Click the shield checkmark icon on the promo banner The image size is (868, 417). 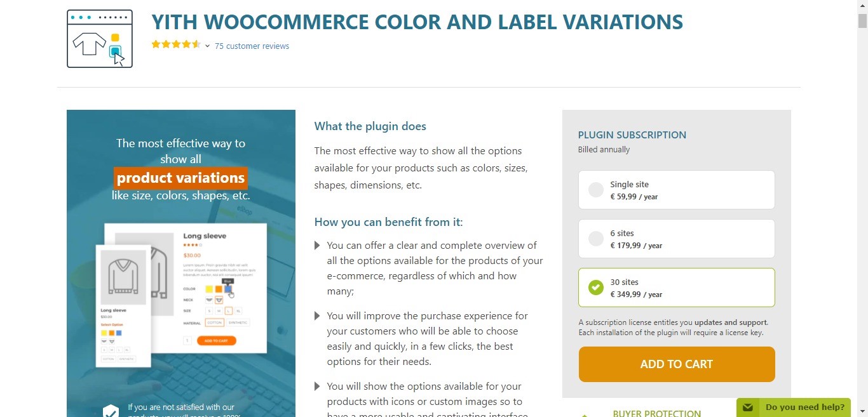(x=111, y=411)
